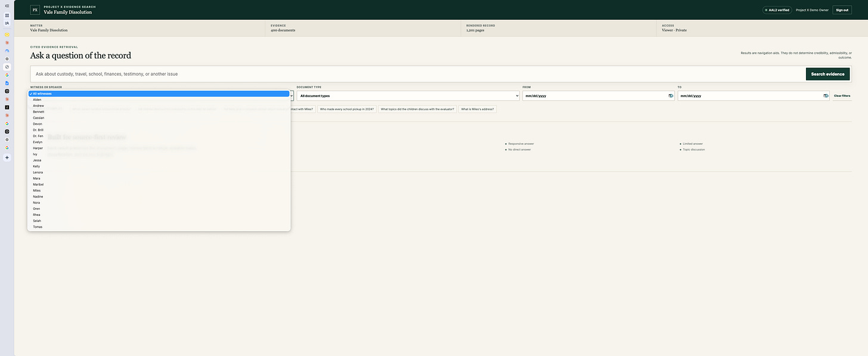The height and width of the screenshot is (356, 868).
Task: Click 'Responsive answer' legend label
Action: [x=520, y=144]
